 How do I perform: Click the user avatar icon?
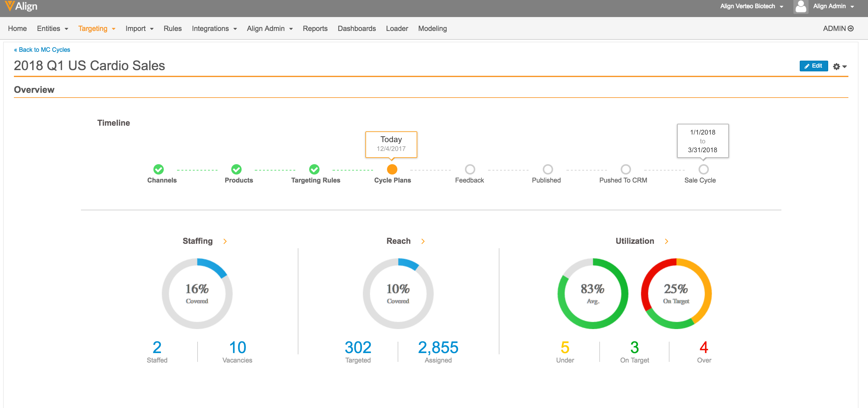tap(801, 6)
